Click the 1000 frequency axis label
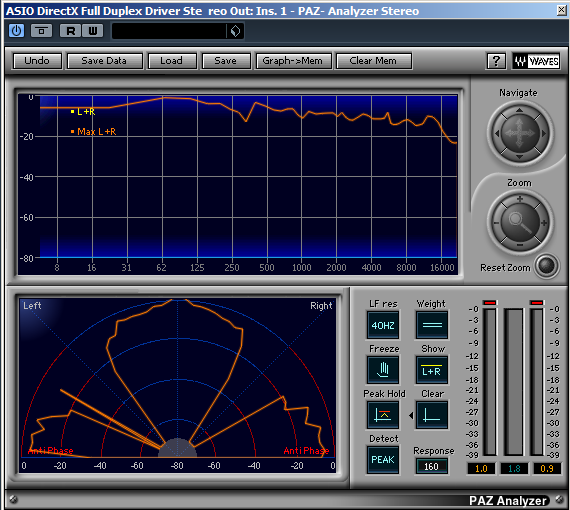Screen dimensions: 570x510 tap(302, 268)
